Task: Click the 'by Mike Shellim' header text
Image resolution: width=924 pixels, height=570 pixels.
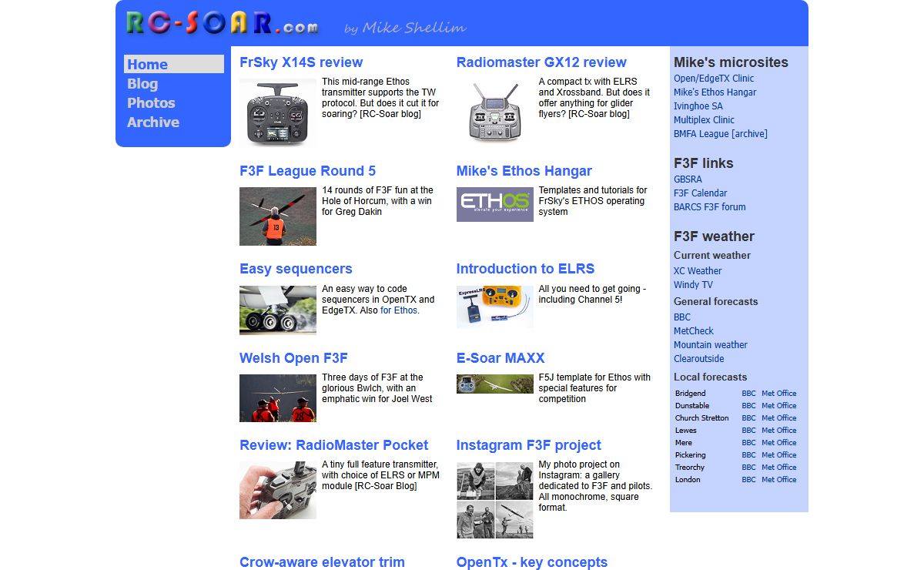Action: coord(406,28)
